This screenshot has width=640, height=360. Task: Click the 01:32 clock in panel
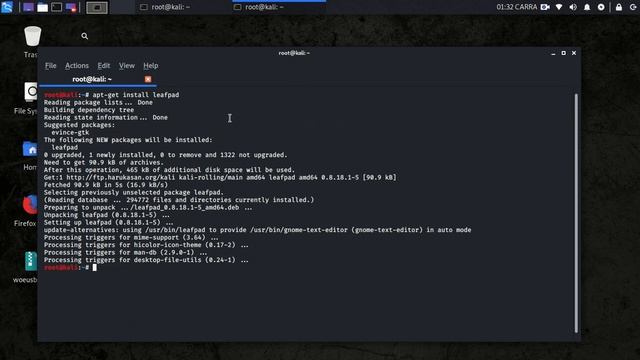point(517,7)
